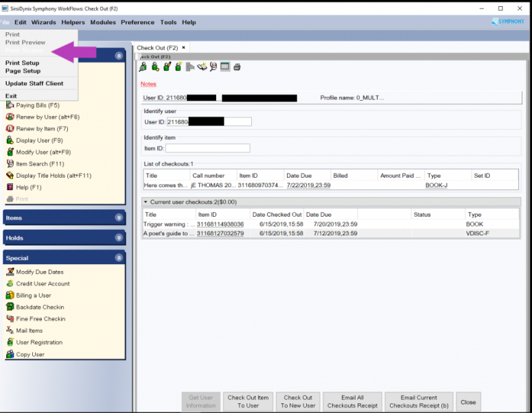The width and height of the screenshot is (532, 413).
Task: Focus the User ID field under Identify user
Action: tap(209, 121)
